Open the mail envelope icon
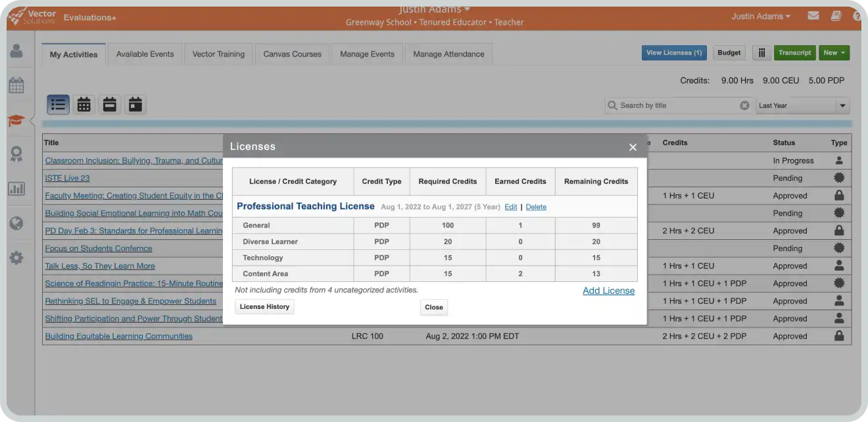This screenshot has height=422, width=868. [813, 16]
